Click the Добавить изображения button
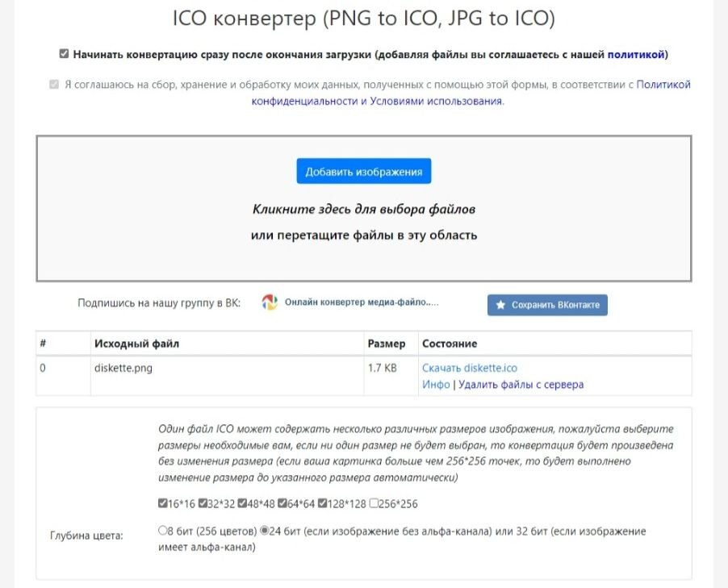 (x=363, y=171)
